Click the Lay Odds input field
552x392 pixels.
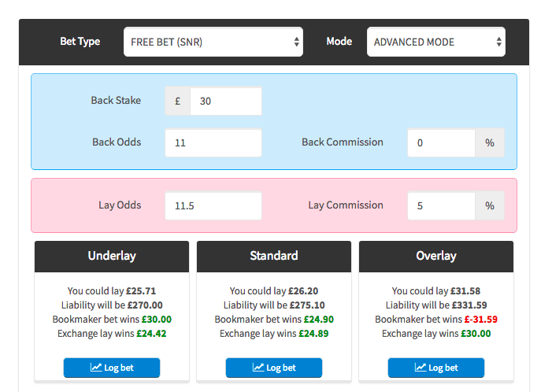pyautogui.click(x=213, y=205)
